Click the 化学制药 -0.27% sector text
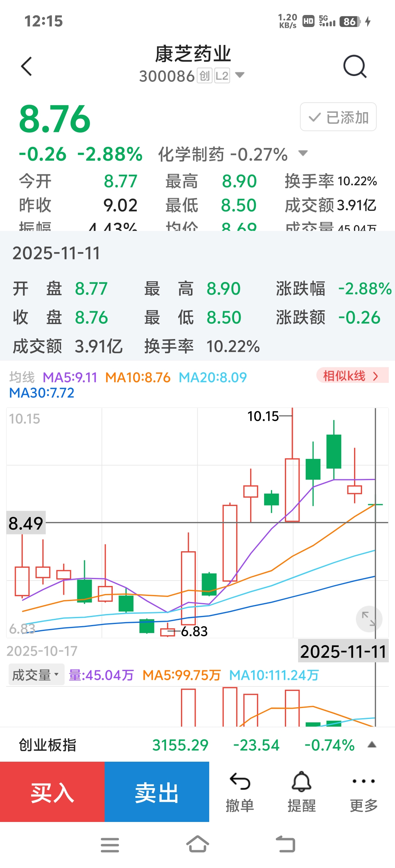 (x=223, y=154)
